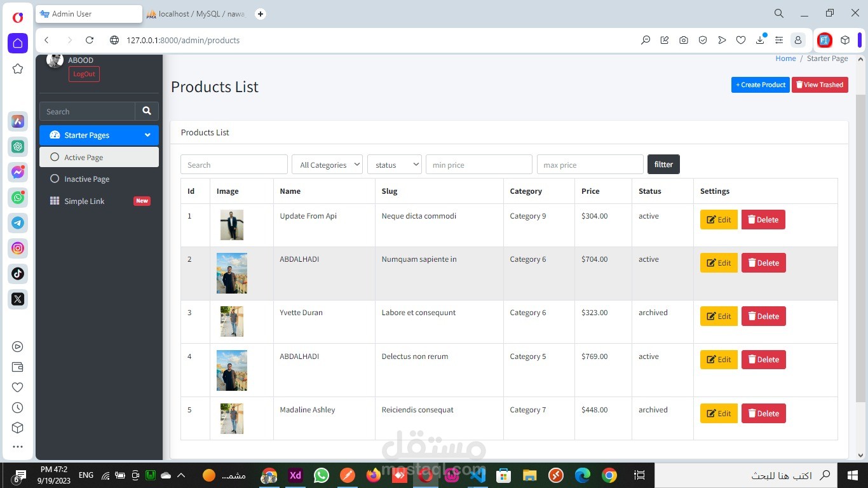Viewport: 868px width, 488px height.
Task: Edit the Update From Api product
Action: [719, 219]
